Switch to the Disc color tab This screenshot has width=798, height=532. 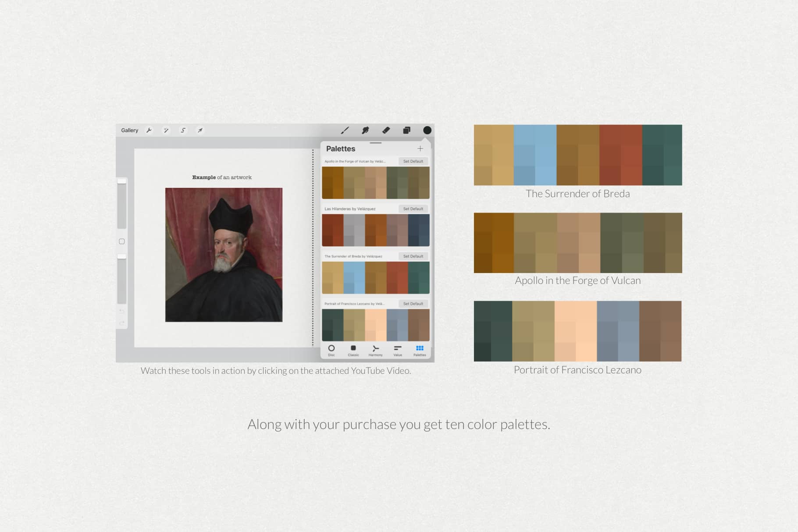(331, 350)
